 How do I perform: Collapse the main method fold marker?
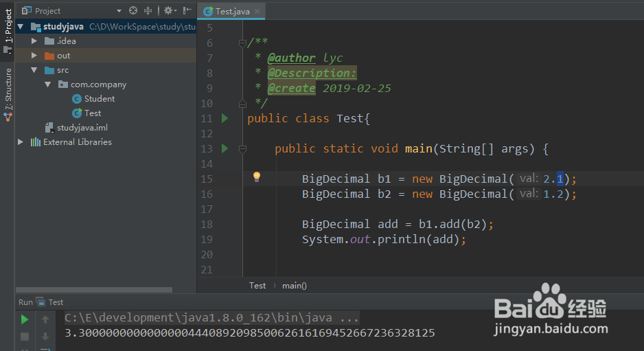tap(242, 149)
